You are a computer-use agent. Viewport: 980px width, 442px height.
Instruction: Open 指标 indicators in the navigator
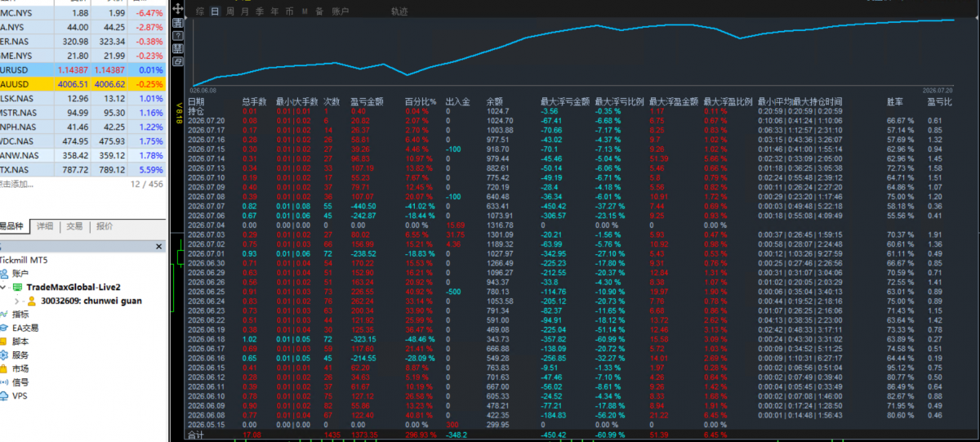click(x=20, y=314)
